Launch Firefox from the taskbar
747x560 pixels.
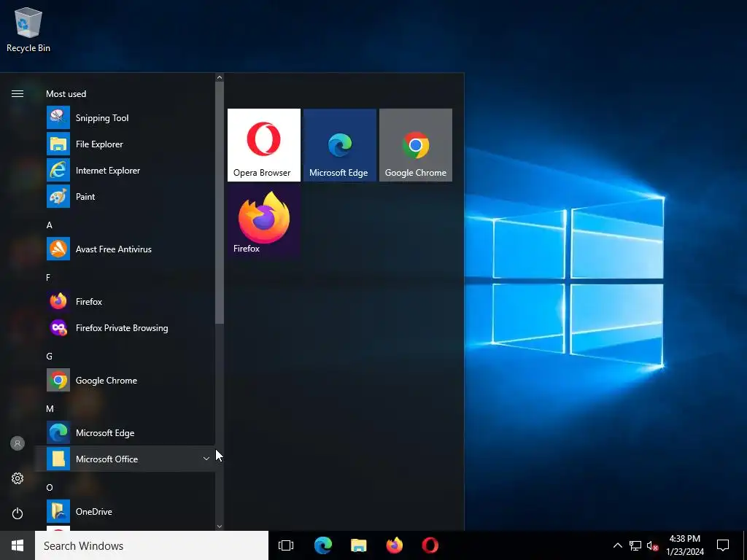(x=395, y=545)
